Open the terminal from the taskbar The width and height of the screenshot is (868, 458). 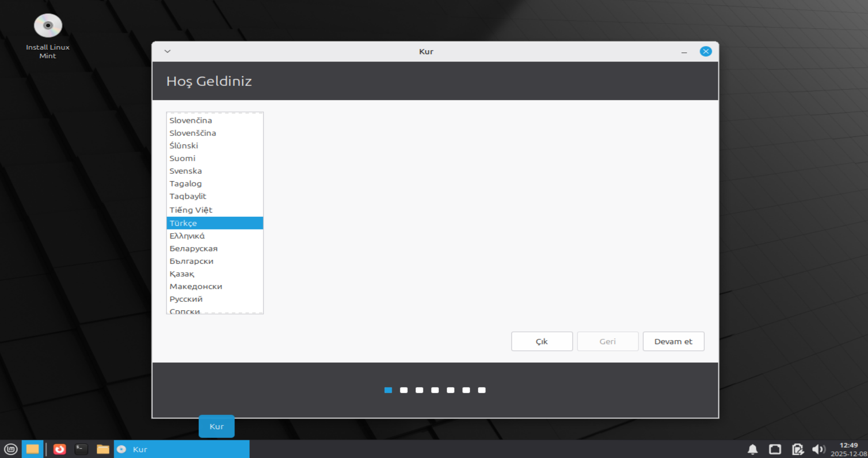81,449
